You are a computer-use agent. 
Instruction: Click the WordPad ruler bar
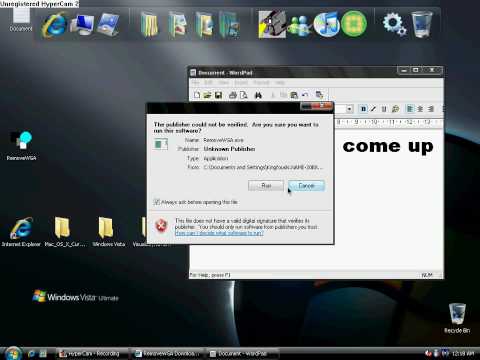coord(389,122)
